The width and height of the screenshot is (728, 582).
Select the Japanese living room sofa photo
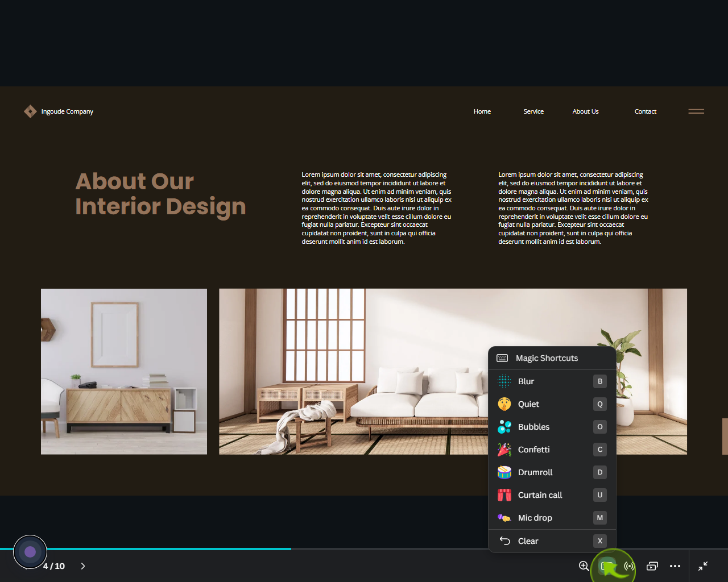pyautogui.click(x=453, y=372)
